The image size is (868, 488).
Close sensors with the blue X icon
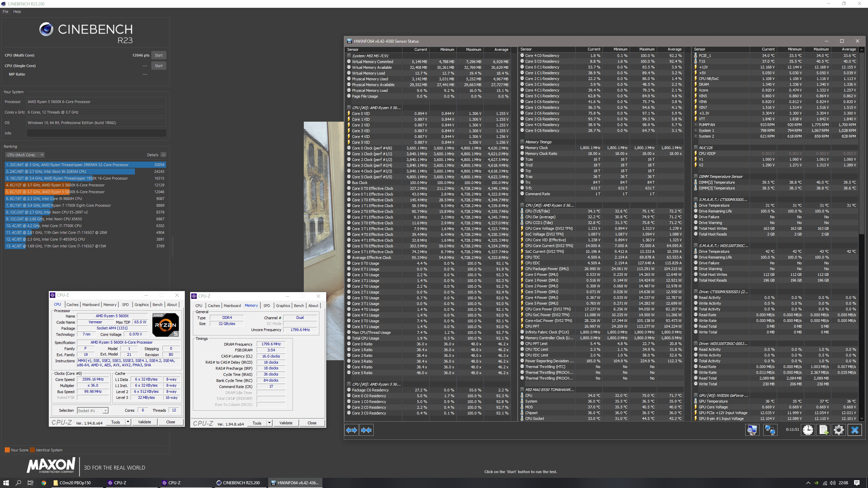855,430
